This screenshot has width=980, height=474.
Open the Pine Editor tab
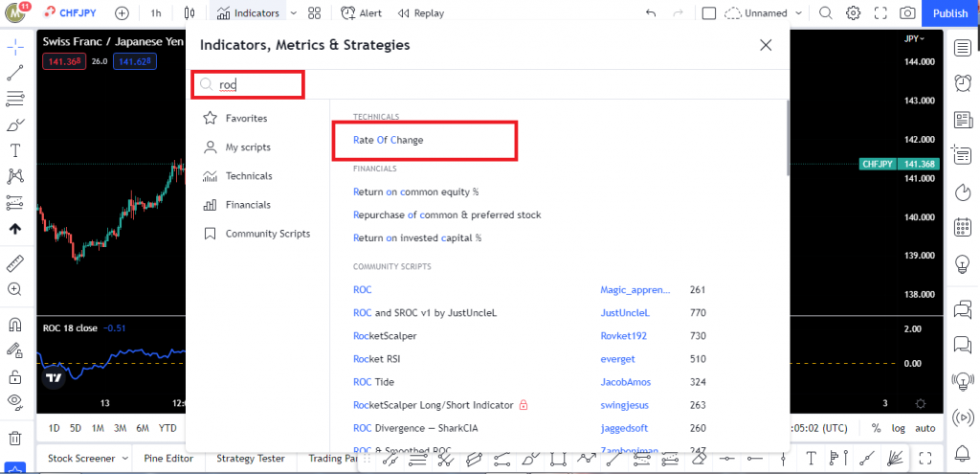[168, 459]
